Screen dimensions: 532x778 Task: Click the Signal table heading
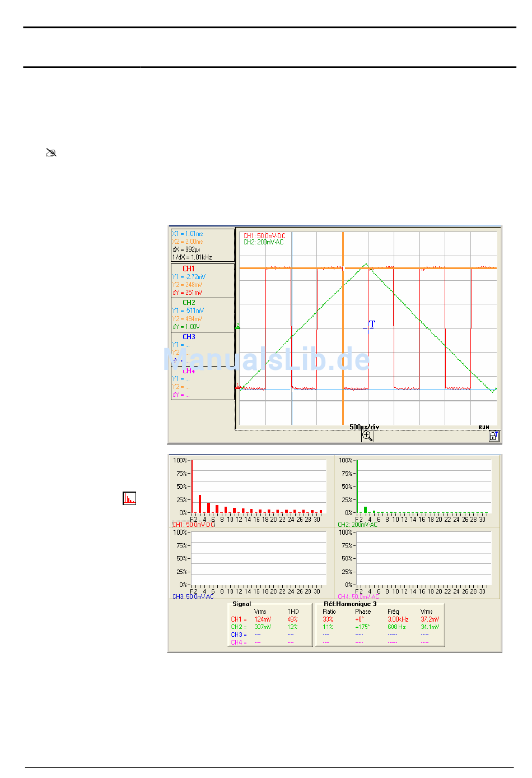241,604
